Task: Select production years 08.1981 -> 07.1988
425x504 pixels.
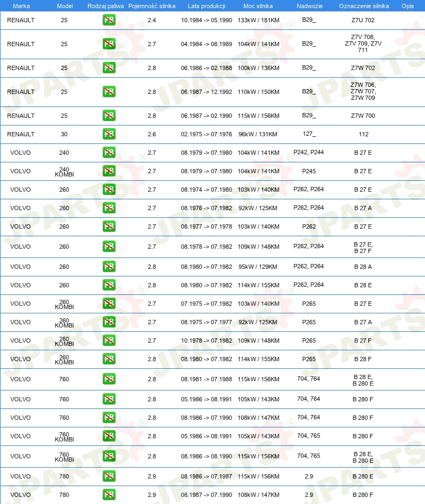Action: pos(206,379)
